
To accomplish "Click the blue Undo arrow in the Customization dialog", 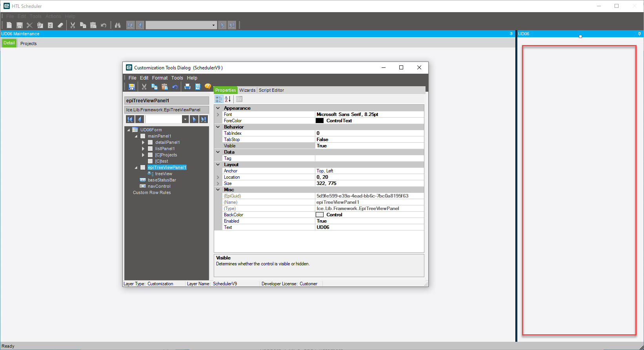I will click(175, 87).
